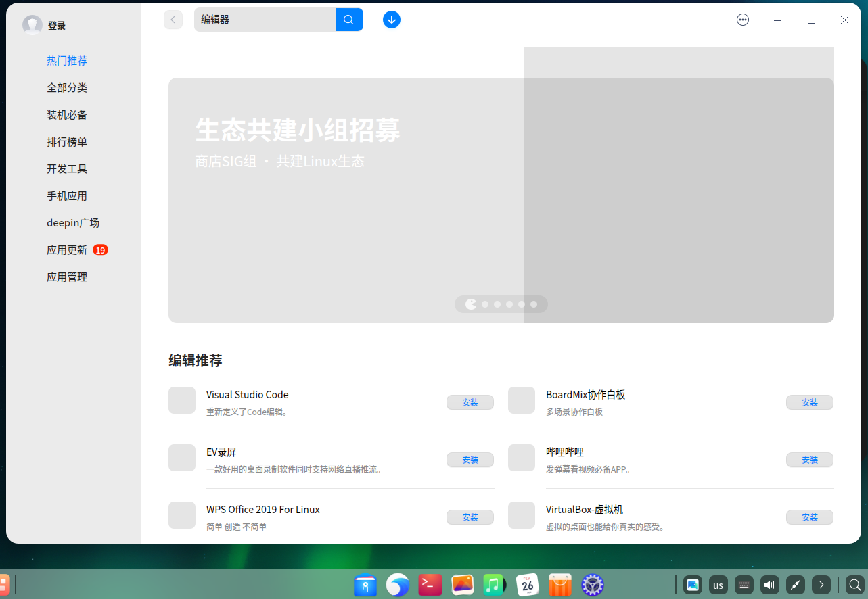Select 开发工具 in the sidebar
Screen dimensions: 868x599
67,169
